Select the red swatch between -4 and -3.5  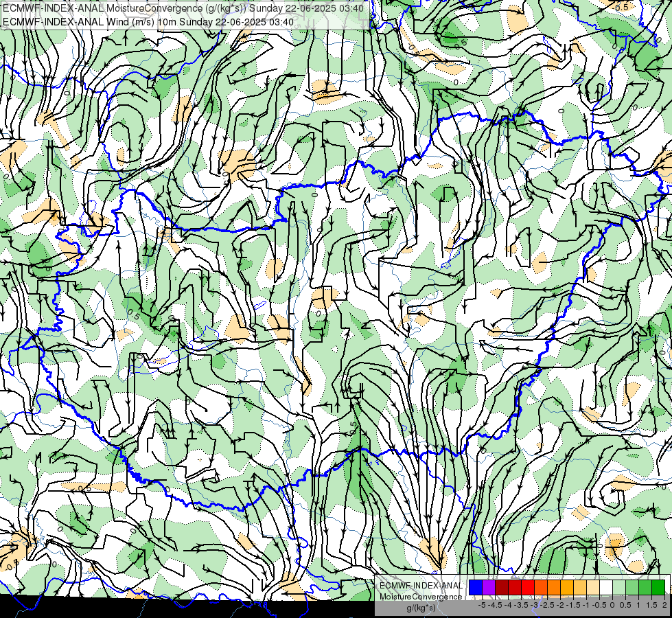pos(515,588)
